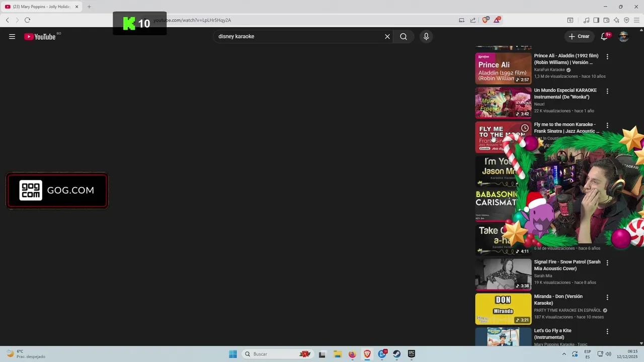Screen dimensions: 644x362
Task: Add Fly Me to the Moon to Watch Later clock
Action: pos(525,128)
